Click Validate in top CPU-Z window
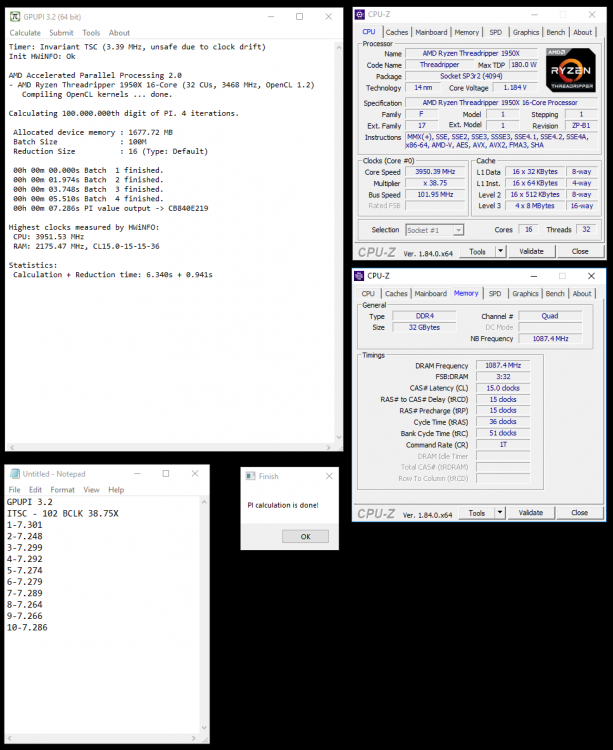613x750 pixels. click(x=531, y=251)
